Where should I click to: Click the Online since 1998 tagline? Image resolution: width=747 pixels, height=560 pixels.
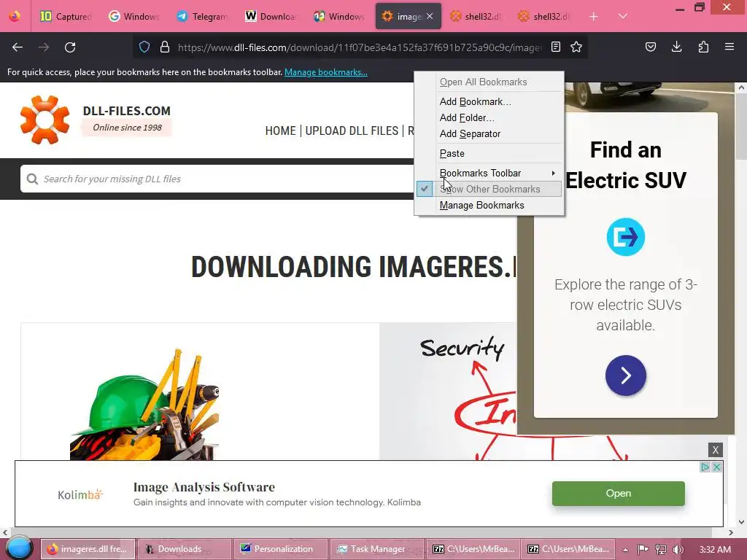point(127,127)
